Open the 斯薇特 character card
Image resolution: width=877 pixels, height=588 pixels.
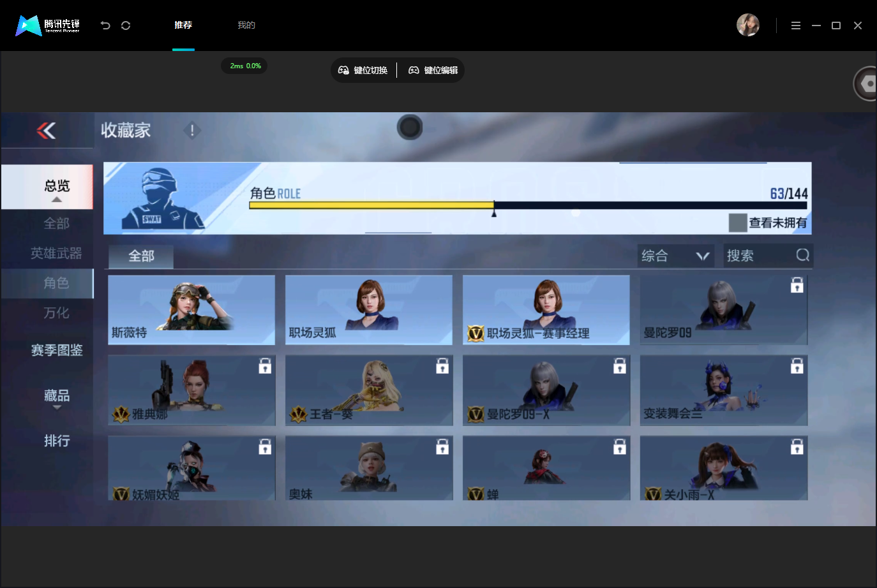(x=191, y=310)
